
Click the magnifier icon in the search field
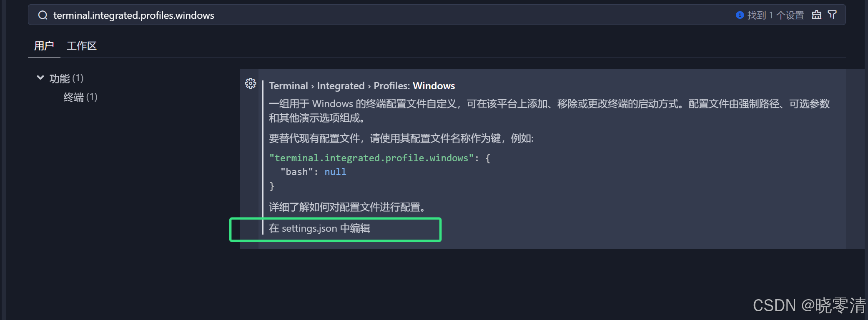point(43,15)
